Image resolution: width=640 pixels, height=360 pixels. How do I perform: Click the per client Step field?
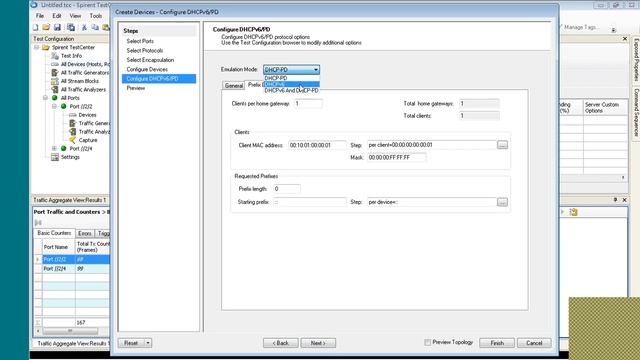click(432, 145)
